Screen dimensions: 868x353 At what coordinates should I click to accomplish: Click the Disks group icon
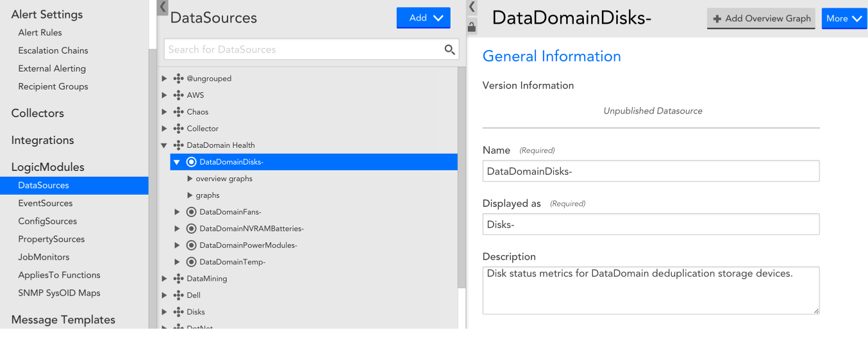coord(178,311)
